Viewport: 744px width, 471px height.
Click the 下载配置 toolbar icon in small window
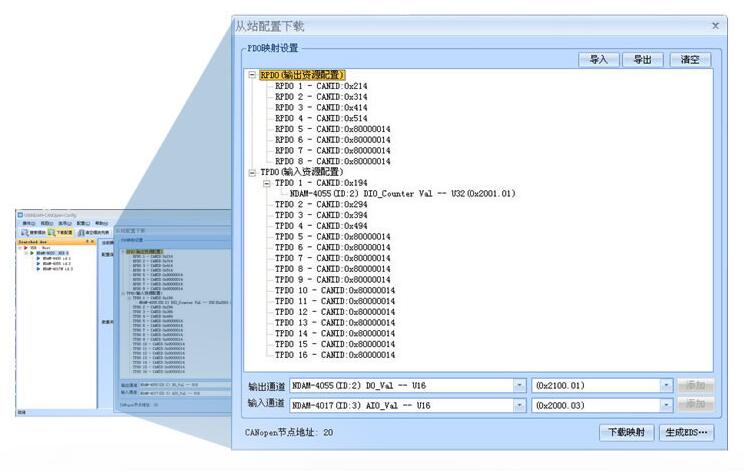click(58, 232)
